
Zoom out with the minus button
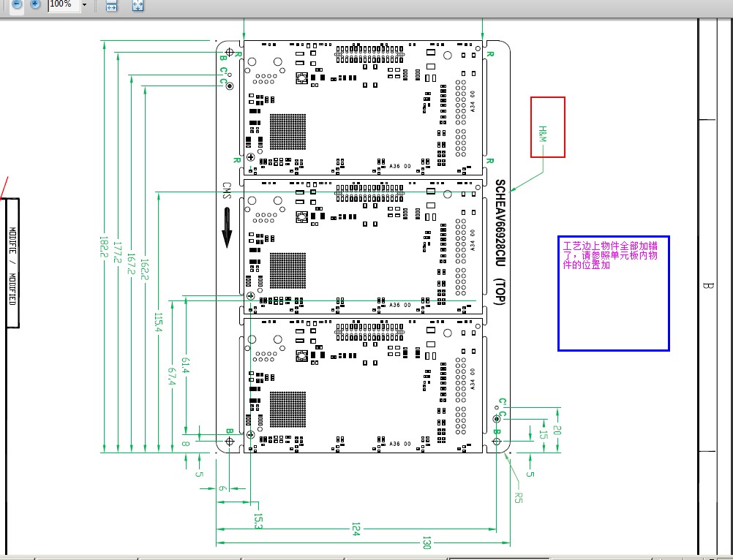point(17,4)
